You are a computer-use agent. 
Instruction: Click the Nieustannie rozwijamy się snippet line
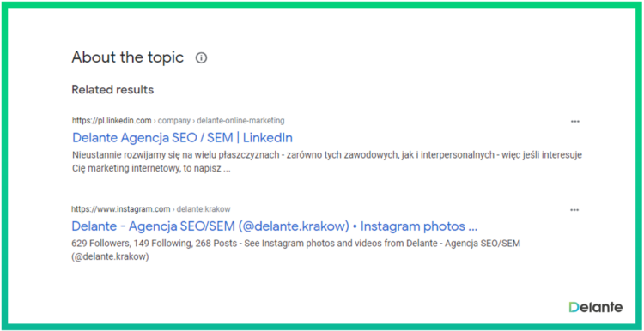[x=327, y=155]
